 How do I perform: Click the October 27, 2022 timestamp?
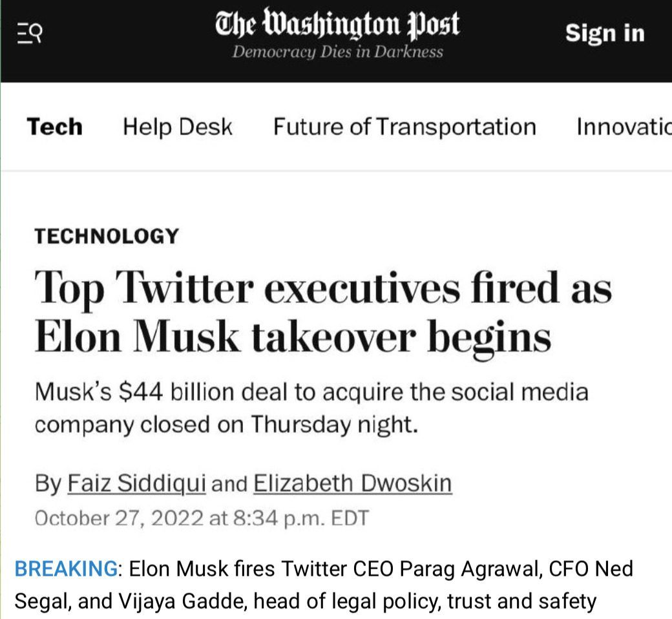coord(201,518)
